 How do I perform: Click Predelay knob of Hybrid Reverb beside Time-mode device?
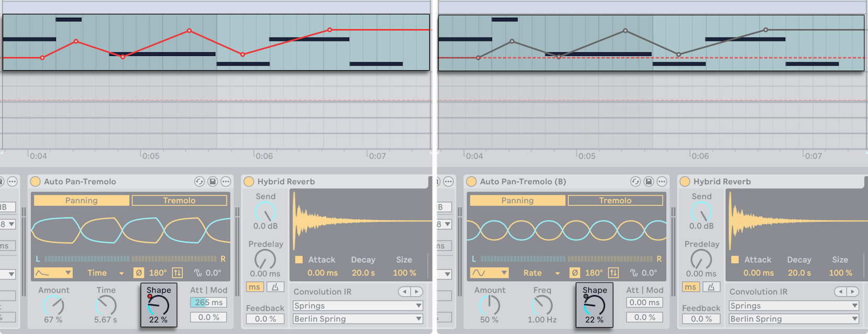[x=265, y=260]
